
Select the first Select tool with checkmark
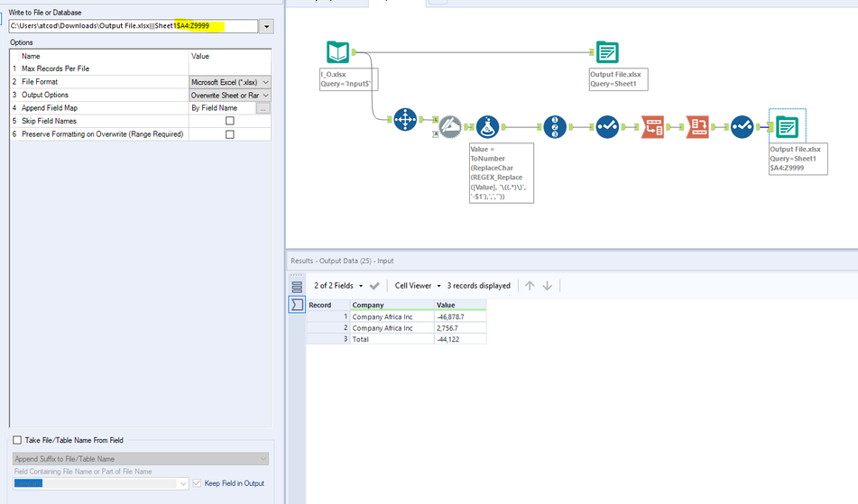tap(606, 127)
